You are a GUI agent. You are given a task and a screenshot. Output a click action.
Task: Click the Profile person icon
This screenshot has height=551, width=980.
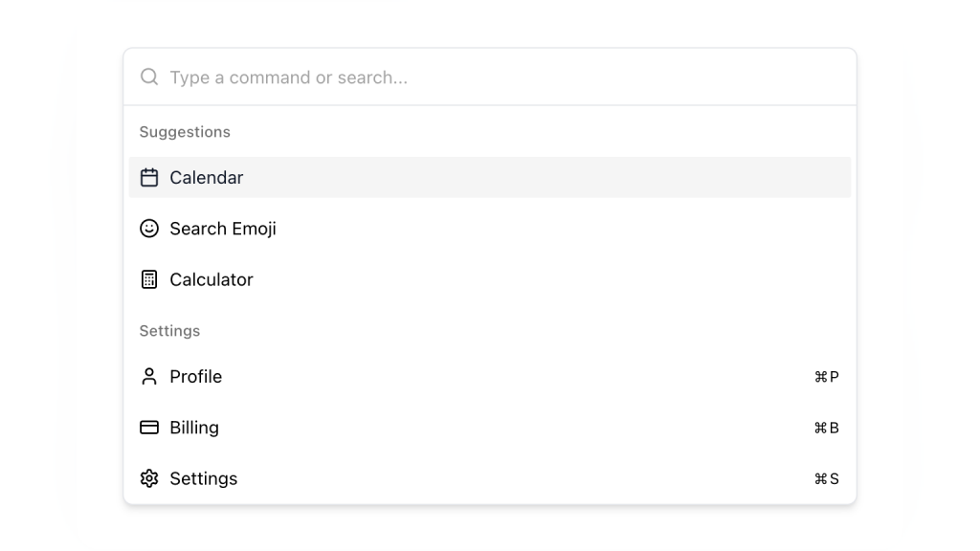tap(149, 377)
